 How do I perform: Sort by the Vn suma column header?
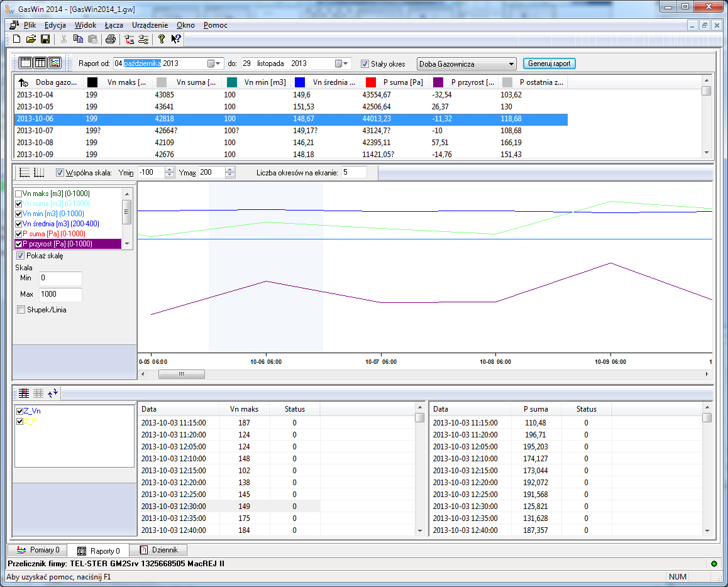[x=186, y=82]
